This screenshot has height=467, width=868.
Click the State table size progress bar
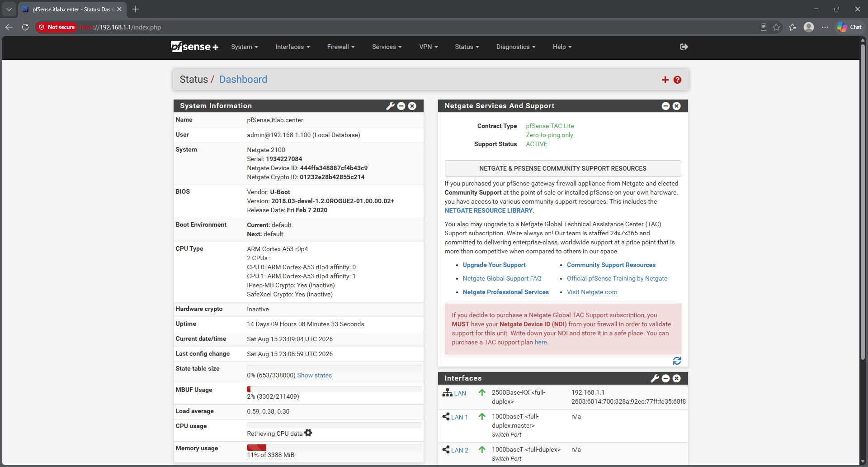(x=334, y=367)
